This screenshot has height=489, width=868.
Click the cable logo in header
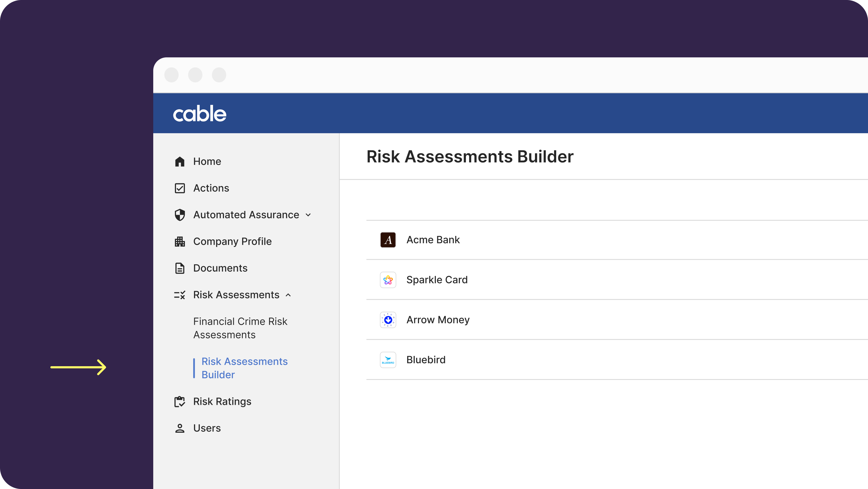pos(200,114)
